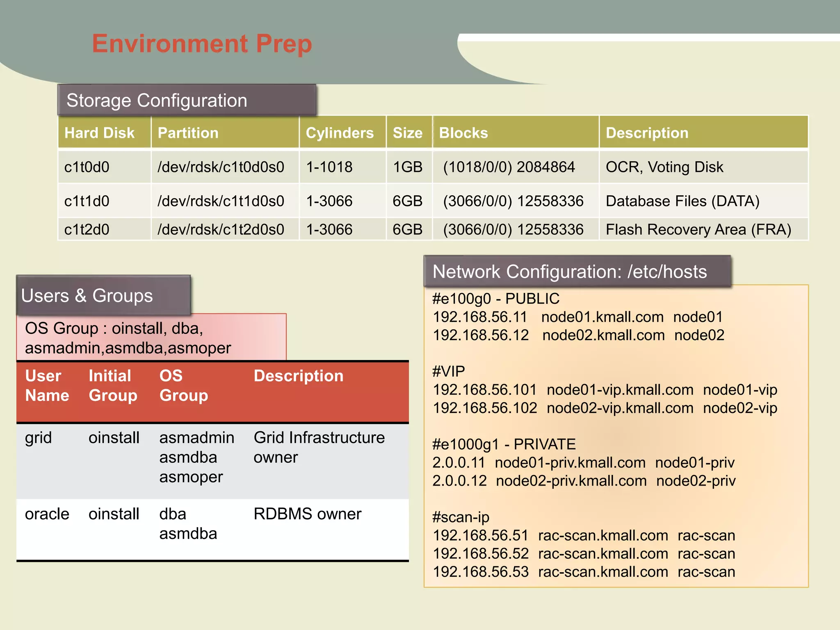
Task: Select the Users & Groups heading box
Action: pyautogui.click(x=103, y=295)
